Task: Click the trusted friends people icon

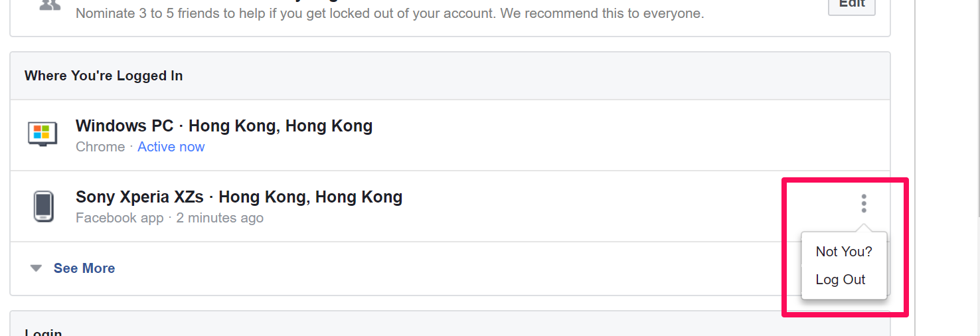Action: click(x=50, y=5)
